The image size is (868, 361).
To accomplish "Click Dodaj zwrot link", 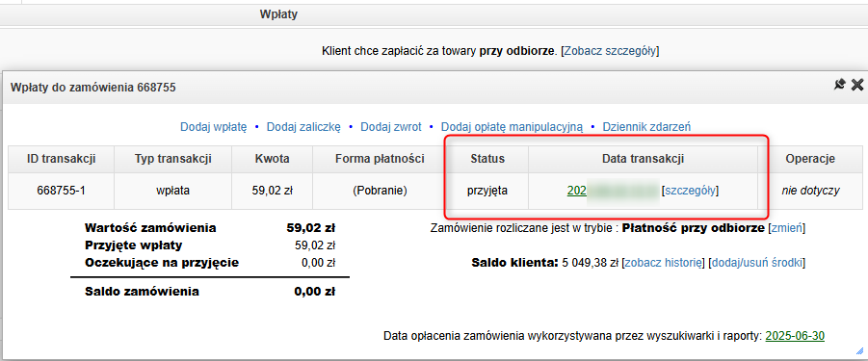I will tap(391, 127).
